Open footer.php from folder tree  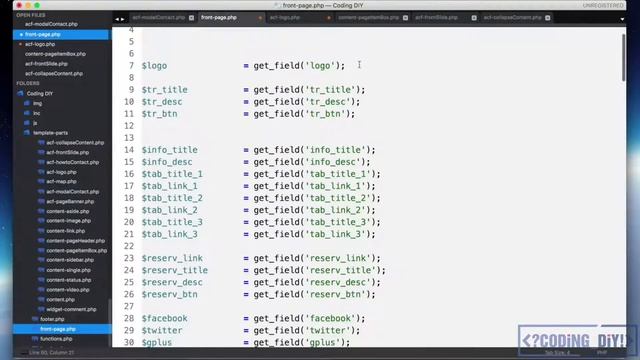(x=52, y=319)
